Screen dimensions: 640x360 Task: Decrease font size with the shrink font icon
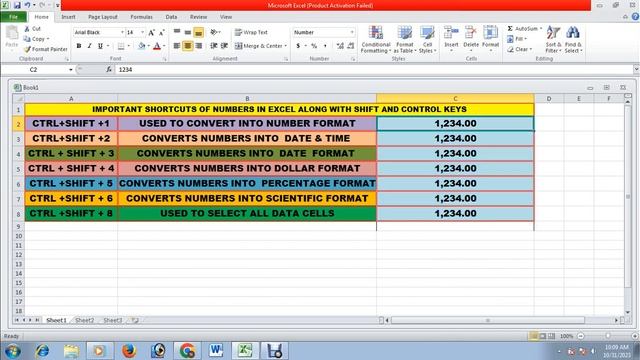click(x=162, y=32)
